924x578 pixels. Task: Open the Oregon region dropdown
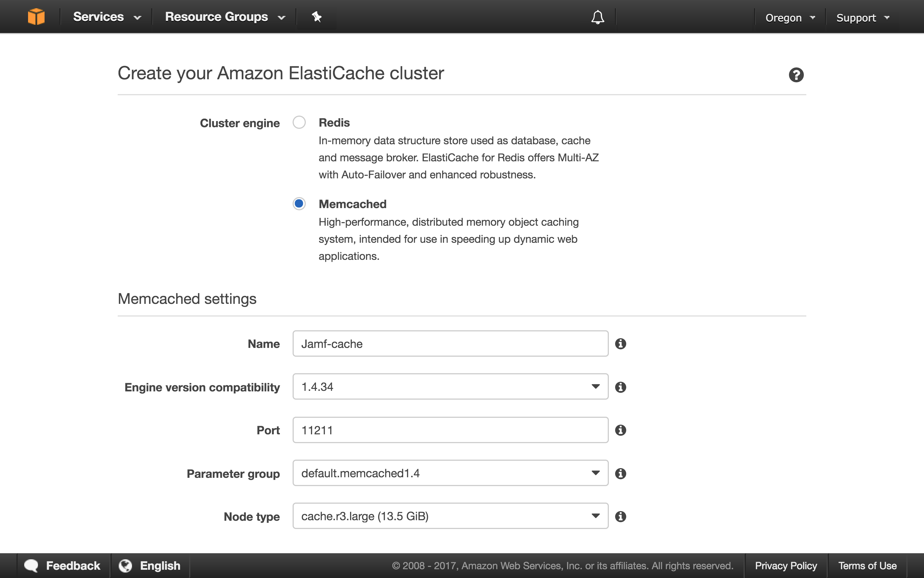(x=790, y=18)
